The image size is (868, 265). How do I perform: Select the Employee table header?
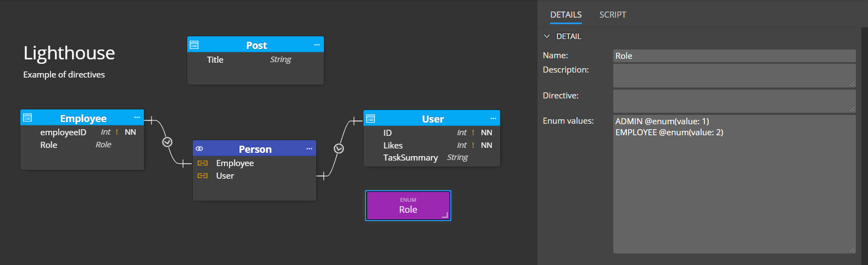pyautogui.click(x=82, y=118)
